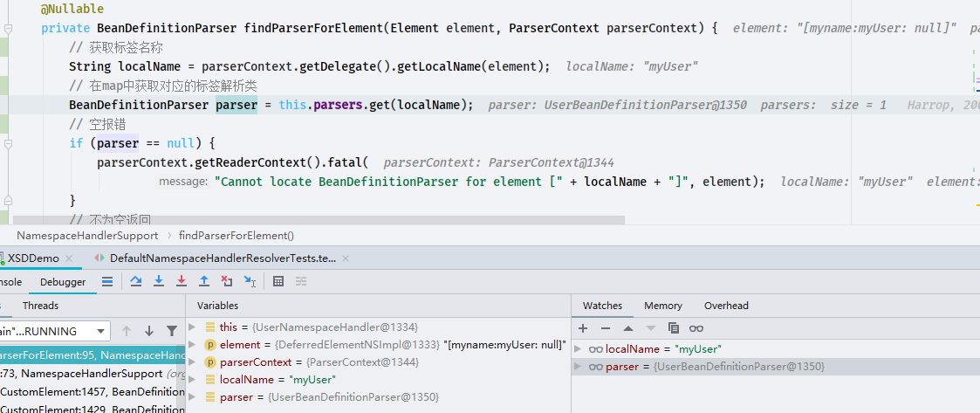Viewport: 980px width, 413px height.
Task: Toggle the fold marker beside if statement
Action: pyautogui.click(x=8, y=143)
